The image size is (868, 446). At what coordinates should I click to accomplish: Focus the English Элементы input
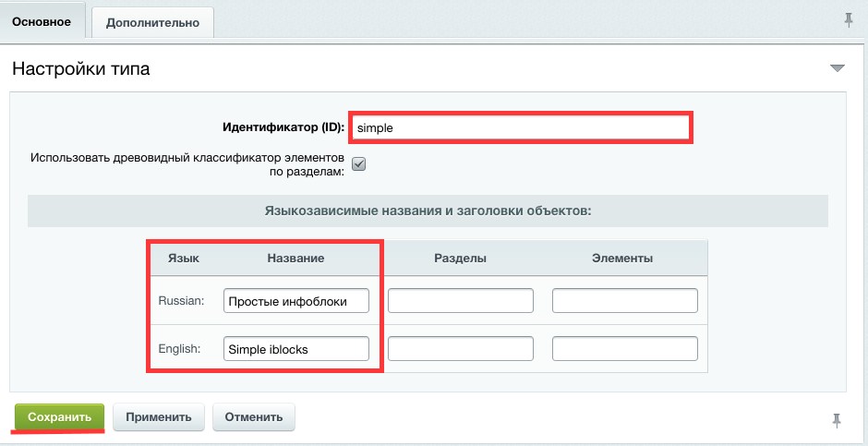click(624, 348)
